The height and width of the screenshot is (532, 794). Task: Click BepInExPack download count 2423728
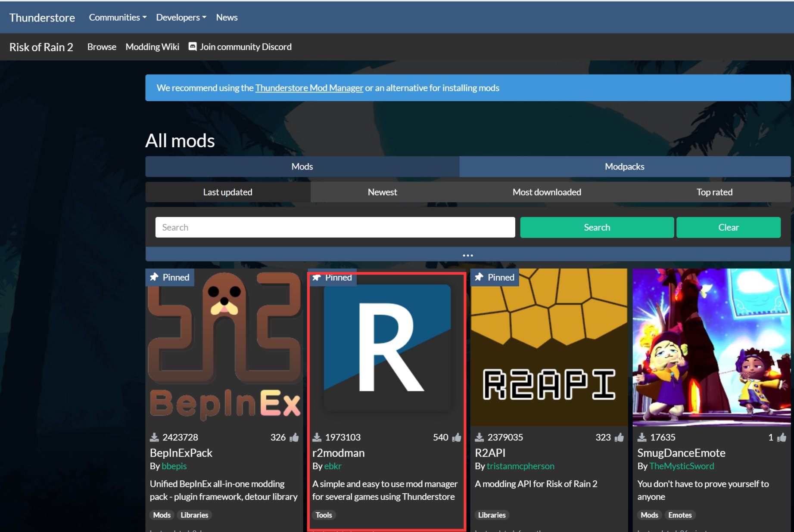(x=180, y=437)
